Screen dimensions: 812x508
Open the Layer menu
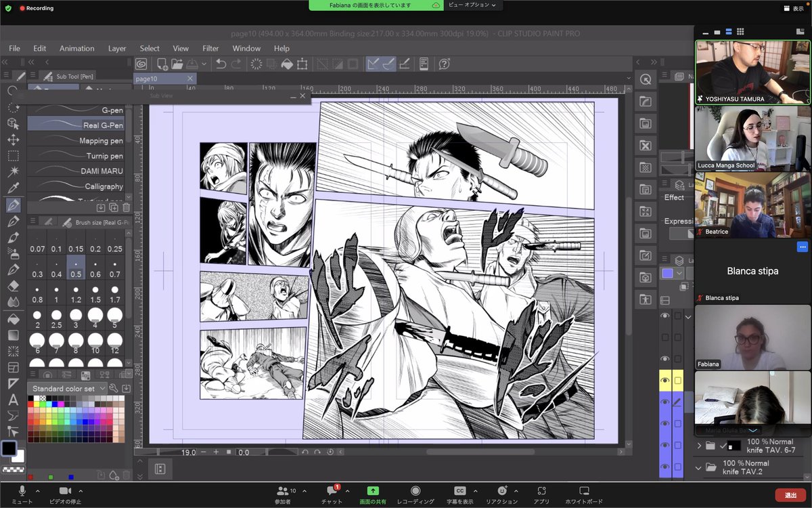pos(117,48)
